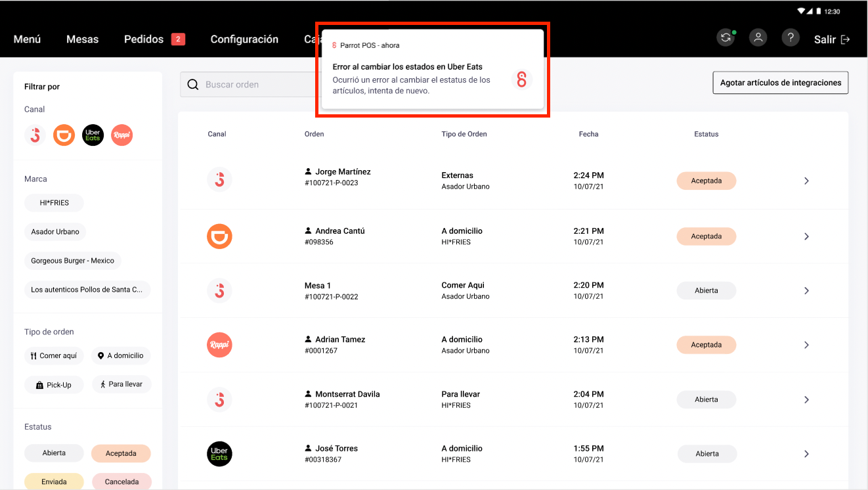This screenshot has width=868, height=490.
Task: Filter by Uber Eats channel icon
Action: (93, 135)
